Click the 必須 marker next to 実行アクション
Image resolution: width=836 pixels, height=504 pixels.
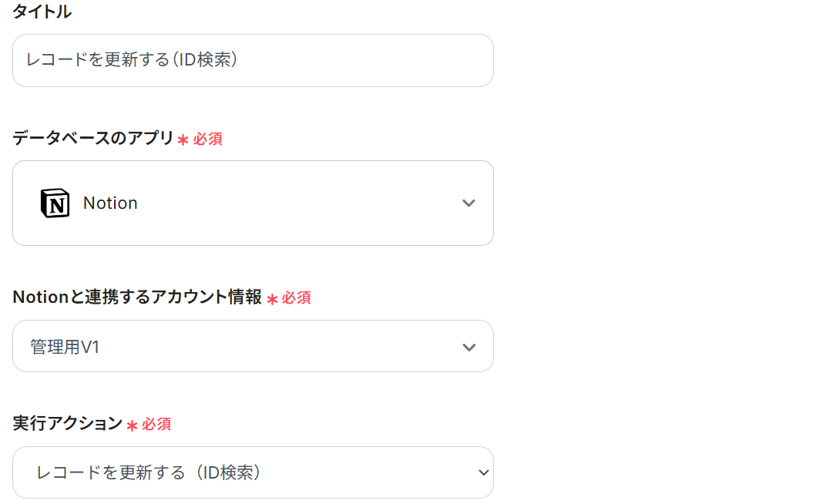point(156,425)
